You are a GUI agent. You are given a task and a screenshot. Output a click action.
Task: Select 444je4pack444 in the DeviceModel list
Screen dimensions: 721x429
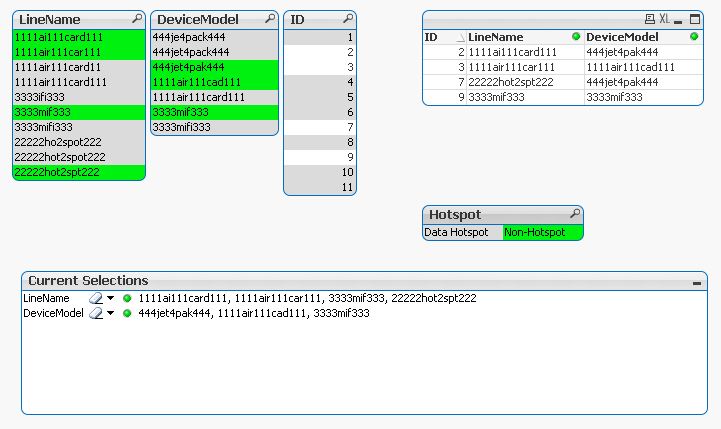coord(215,37)
